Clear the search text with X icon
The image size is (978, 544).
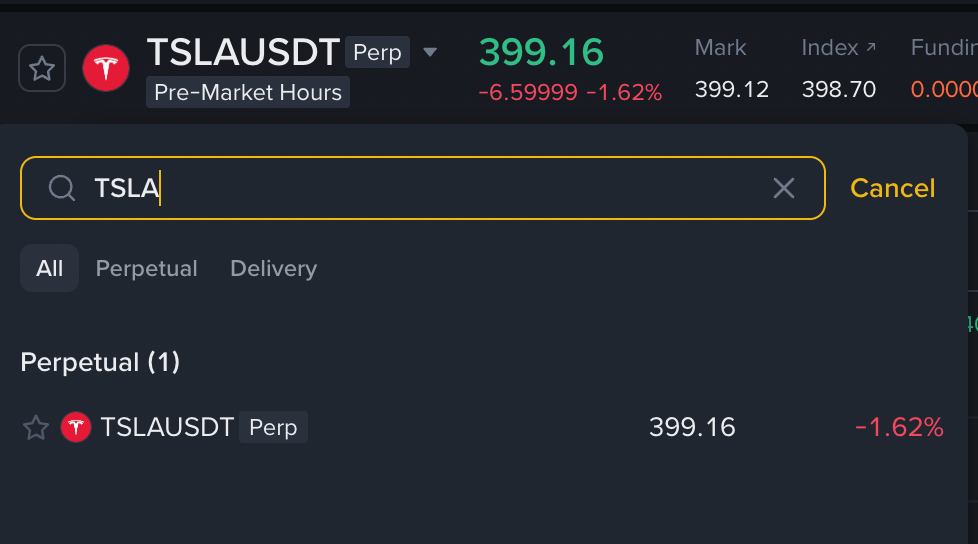coord(784,188)
